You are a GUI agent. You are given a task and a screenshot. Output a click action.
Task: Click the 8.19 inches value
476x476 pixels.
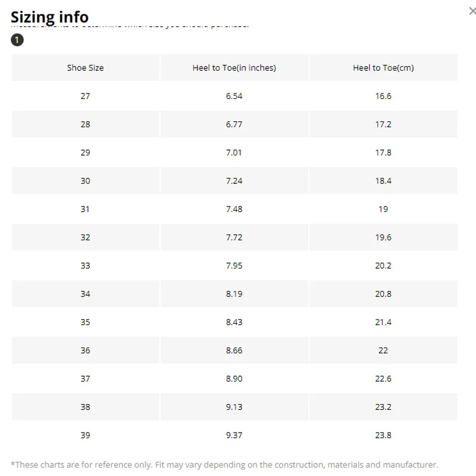pyautogui.click(x=234, y=294)
